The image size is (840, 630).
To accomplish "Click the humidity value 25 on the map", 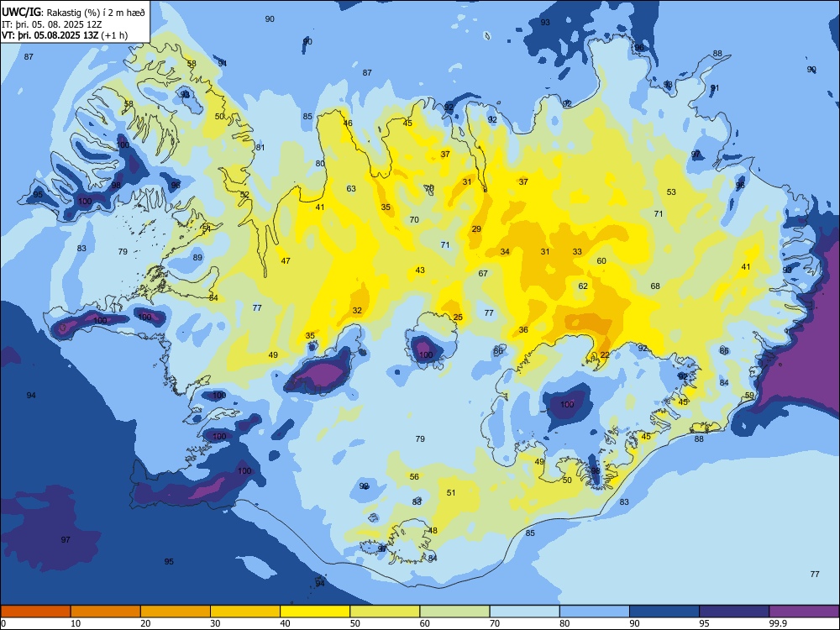I will pos(458,318).
